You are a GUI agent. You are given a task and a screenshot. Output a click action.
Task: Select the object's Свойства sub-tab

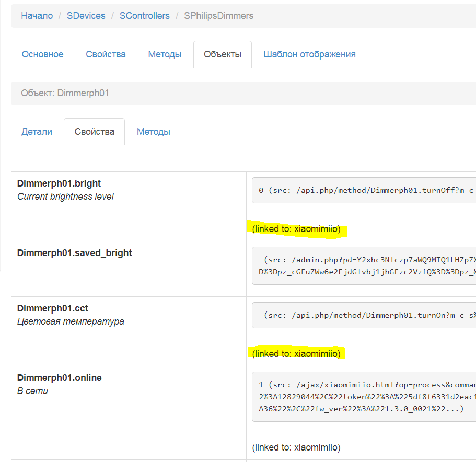[94, 132]
